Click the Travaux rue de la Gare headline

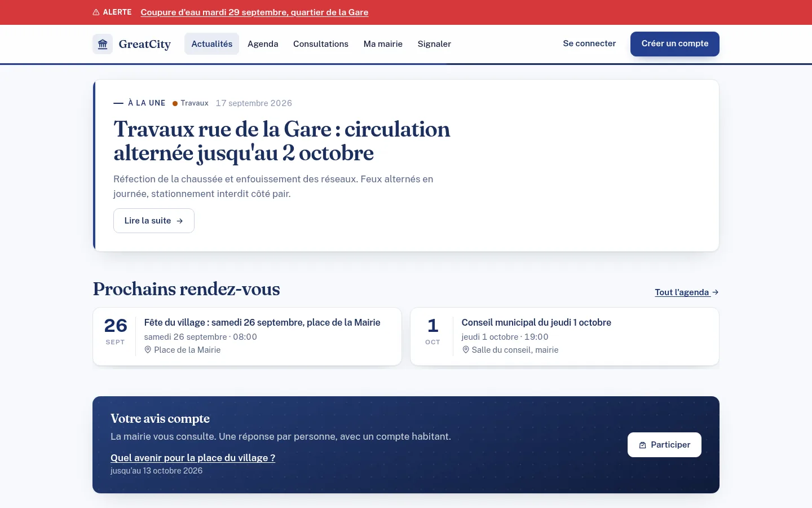(x=282, y=141)
